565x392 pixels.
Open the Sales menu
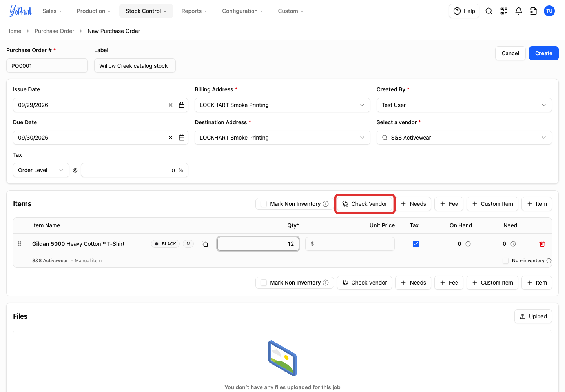tap(52, 11)
